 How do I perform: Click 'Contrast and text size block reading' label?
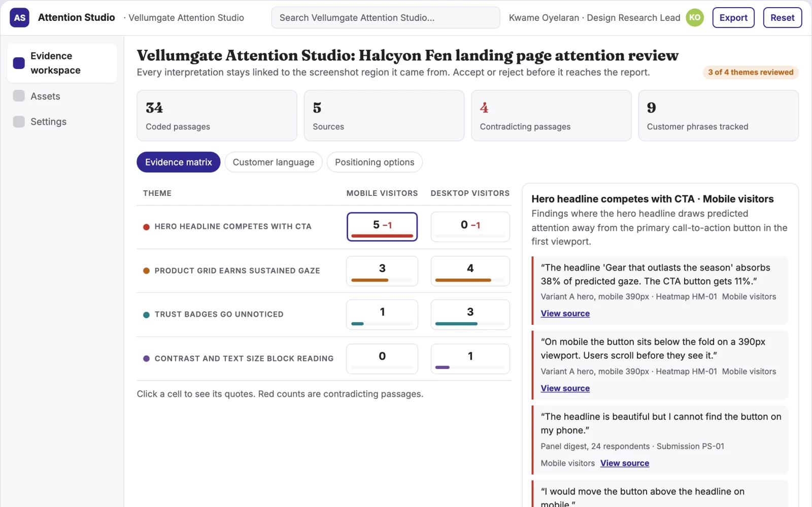point(244,358)
